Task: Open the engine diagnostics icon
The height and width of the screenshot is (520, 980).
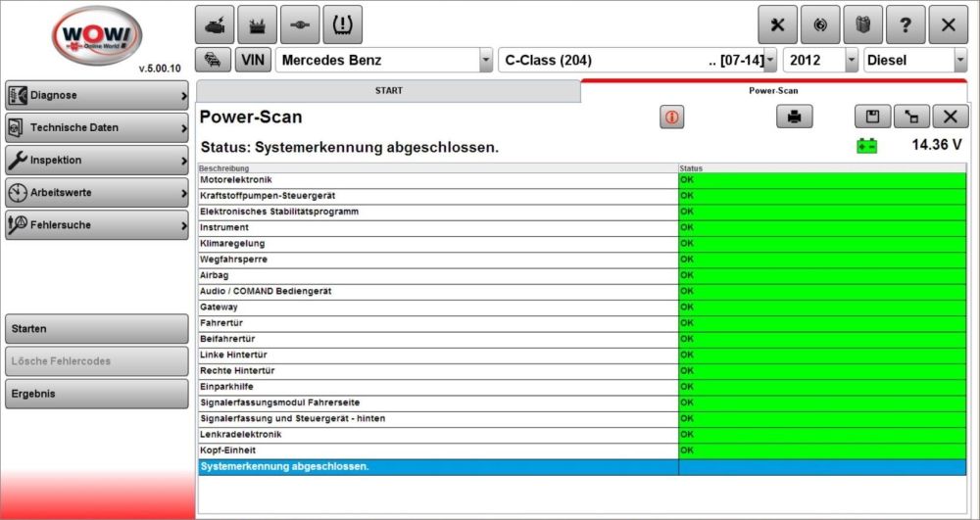Action: 215,24
